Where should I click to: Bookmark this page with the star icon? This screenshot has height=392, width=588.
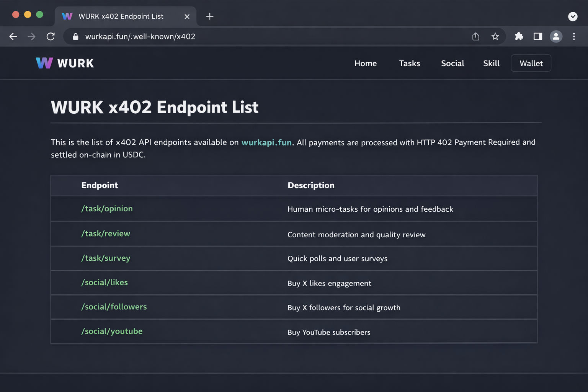[495, 36]
